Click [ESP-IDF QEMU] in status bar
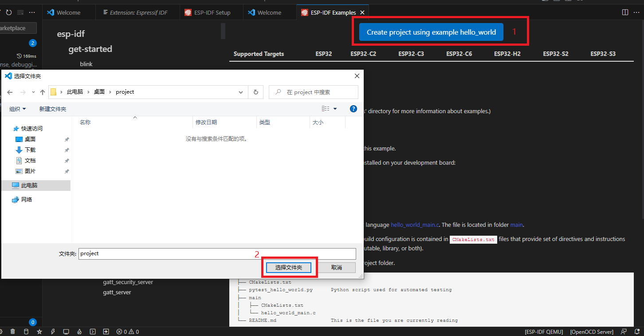 pos(544,332)
